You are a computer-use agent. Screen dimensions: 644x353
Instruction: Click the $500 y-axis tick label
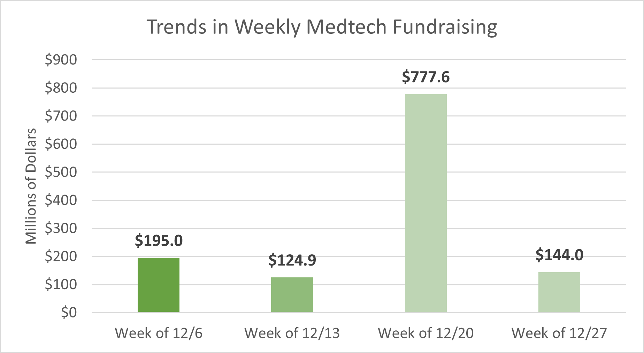click(61, 172)
